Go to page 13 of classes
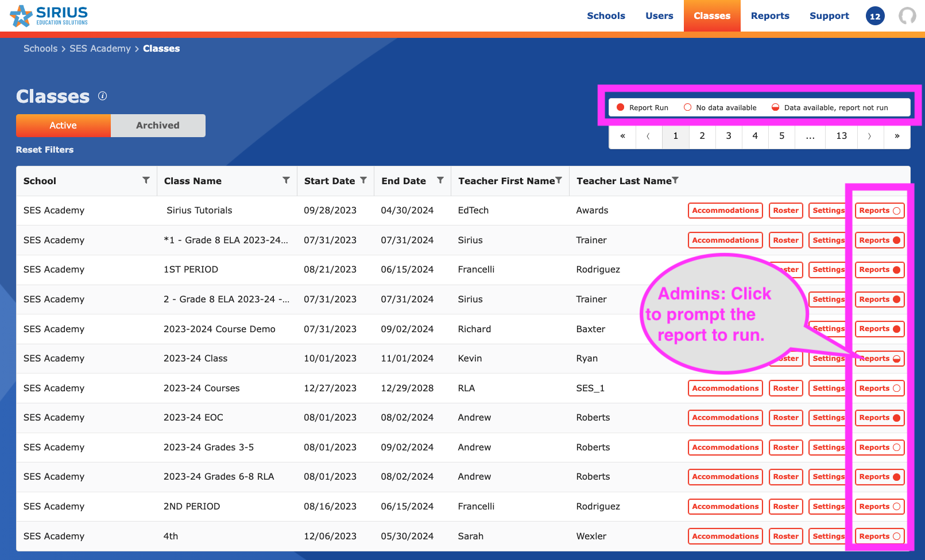Viewport: 925px width, 560px height. tap(841, 136)
